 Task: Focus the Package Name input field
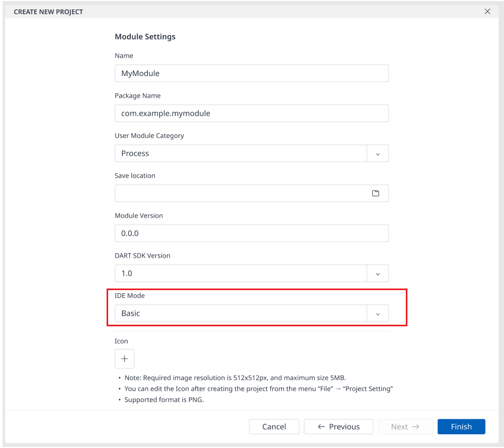click(251, 113)
